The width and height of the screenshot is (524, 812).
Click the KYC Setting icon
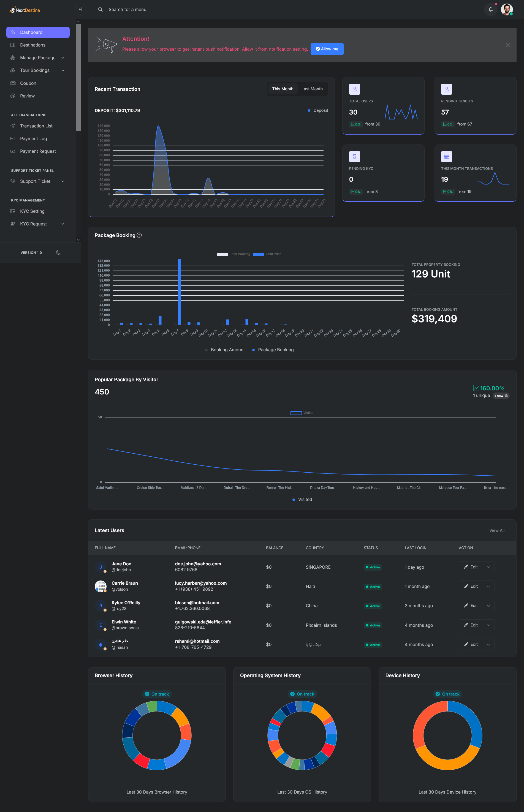[x=13, y=211]
